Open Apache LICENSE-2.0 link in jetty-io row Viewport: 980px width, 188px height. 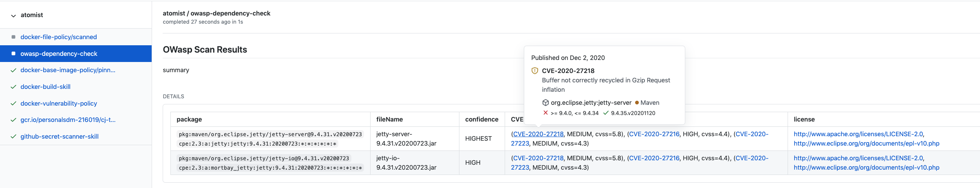[858, 158]
